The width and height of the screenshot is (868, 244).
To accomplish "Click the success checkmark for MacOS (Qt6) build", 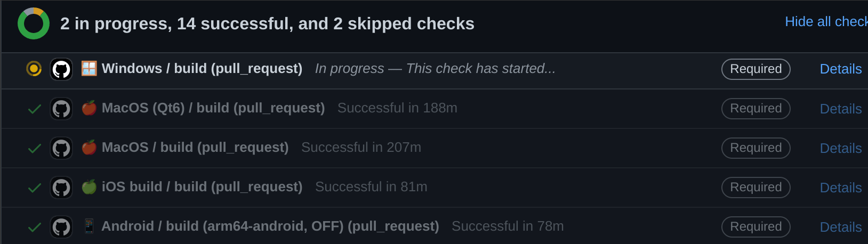I will pos(35,109).
